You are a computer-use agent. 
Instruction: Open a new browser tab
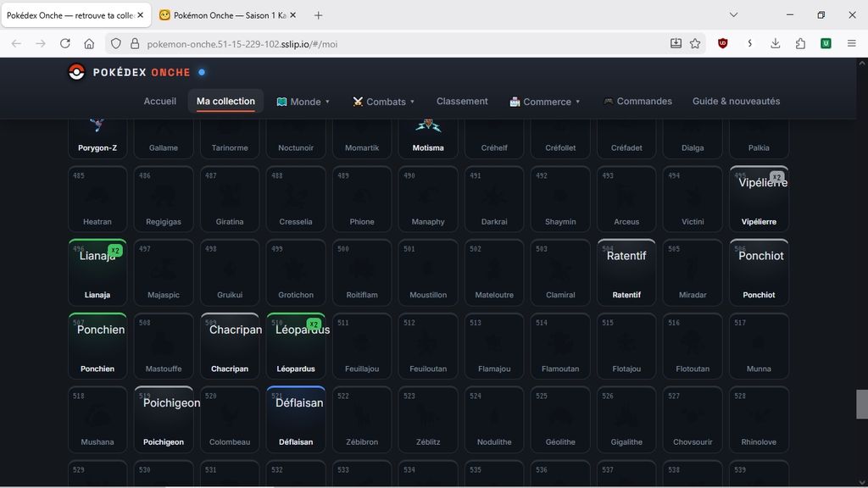319,15
